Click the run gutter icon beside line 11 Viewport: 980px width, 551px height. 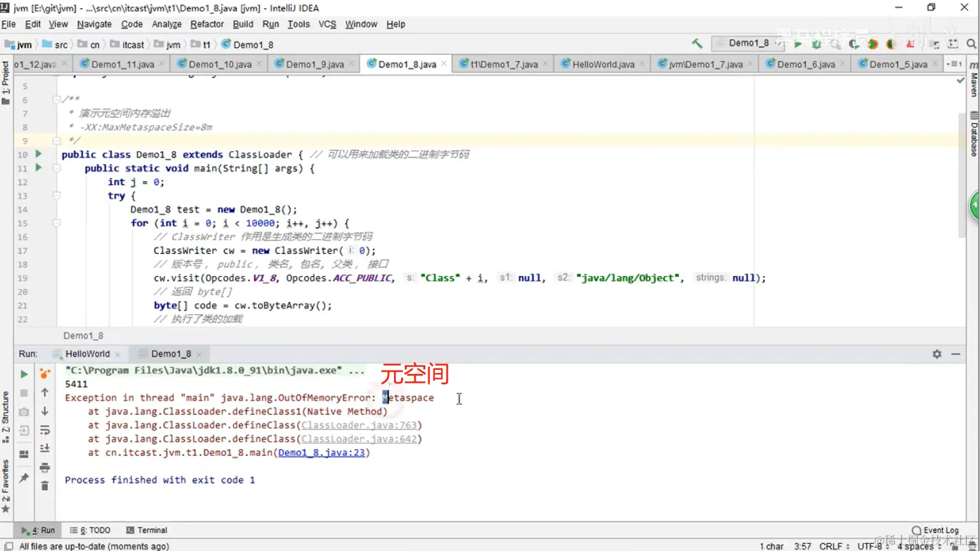coord(38,168)
